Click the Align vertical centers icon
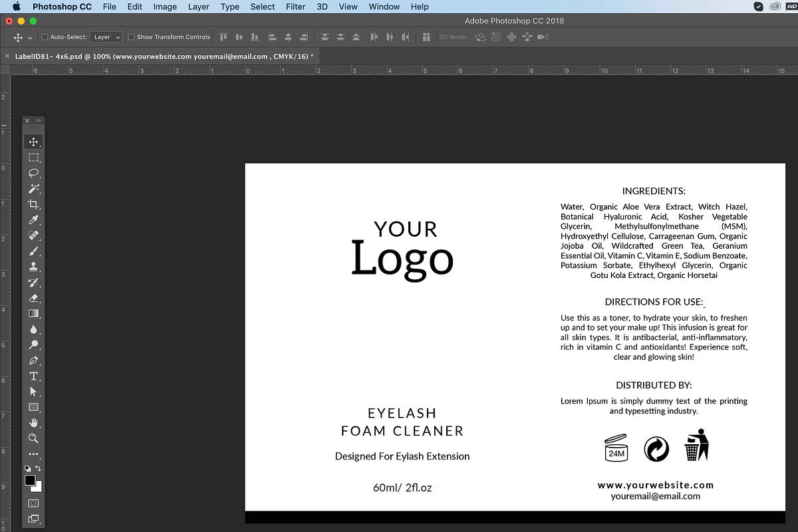The width and height of the screenshot is (798, 532). (x=239, y=37)
